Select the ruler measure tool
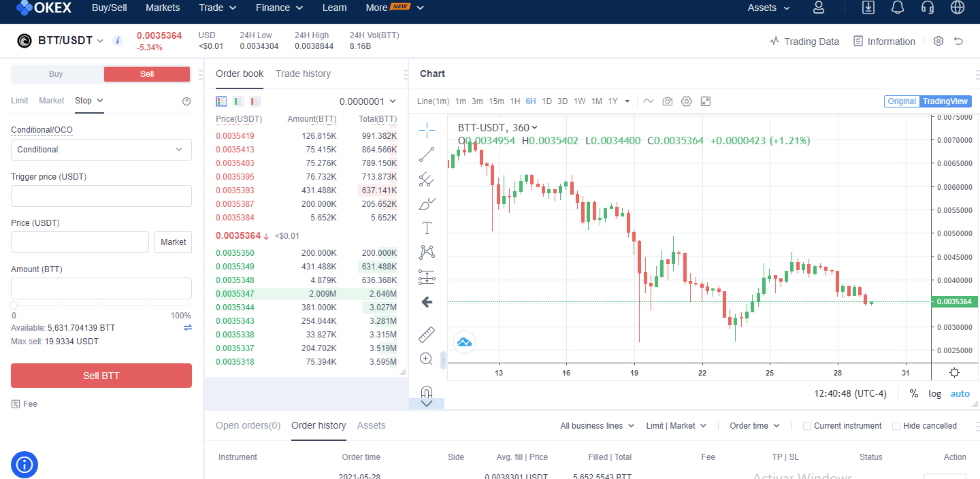 (427, 334)
